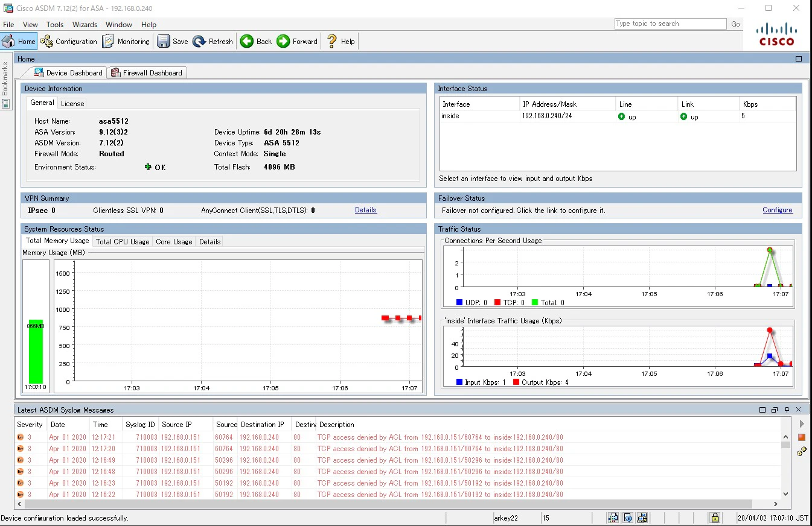
Task: Show the Total Memory Usage tab
Action: (x=57, y=241)
